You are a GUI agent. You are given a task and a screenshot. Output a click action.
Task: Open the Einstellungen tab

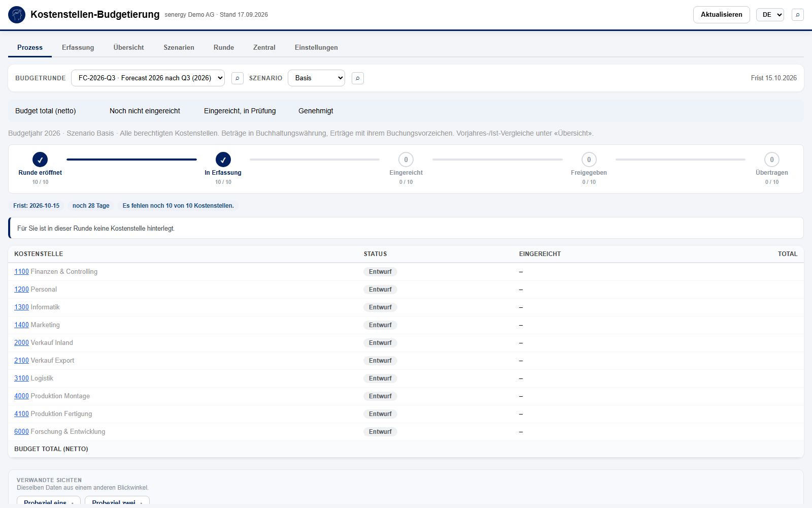point(316,47)
